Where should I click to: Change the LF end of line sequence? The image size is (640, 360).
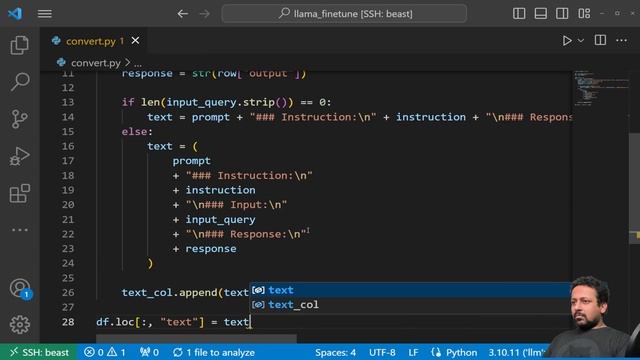pos(413,352)
